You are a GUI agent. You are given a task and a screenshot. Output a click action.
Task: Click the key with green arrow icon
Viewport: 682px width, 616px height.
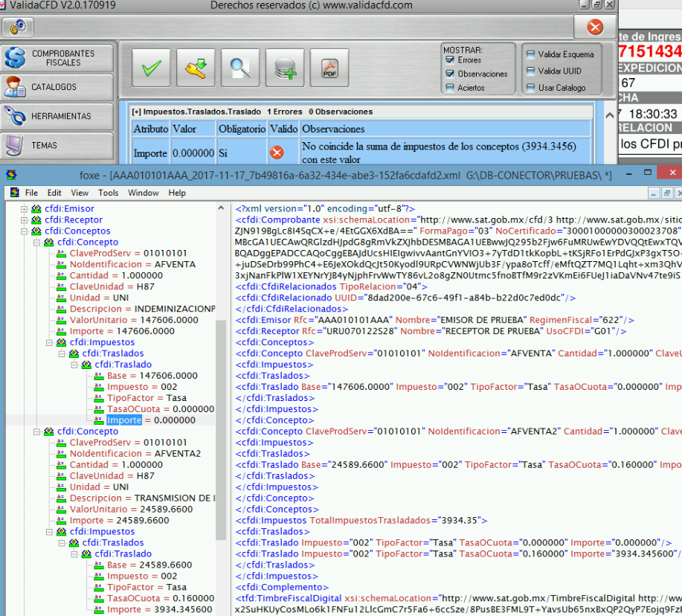pyautogui.click(x=196, y=68)
